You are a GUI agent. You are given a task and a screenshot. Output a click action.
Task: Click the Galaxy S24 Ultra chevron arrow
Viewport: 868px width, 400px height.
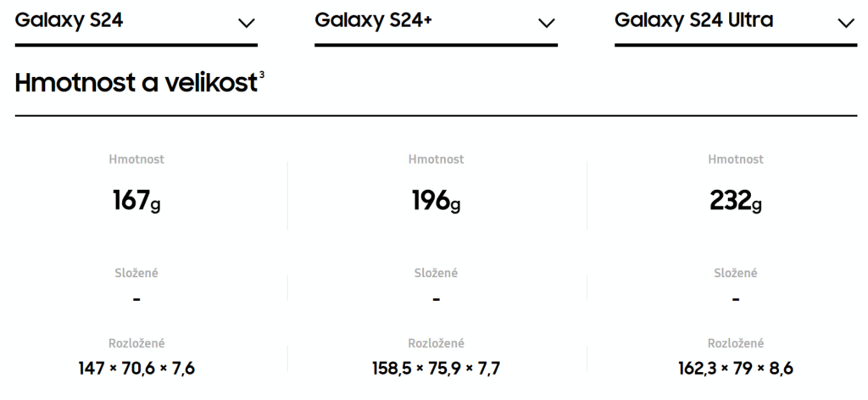[846, 23]
